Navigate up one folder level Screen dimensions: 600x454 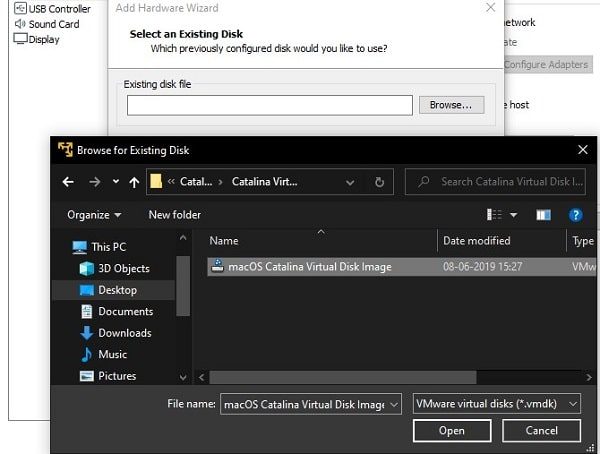click(x=134, y=182)
